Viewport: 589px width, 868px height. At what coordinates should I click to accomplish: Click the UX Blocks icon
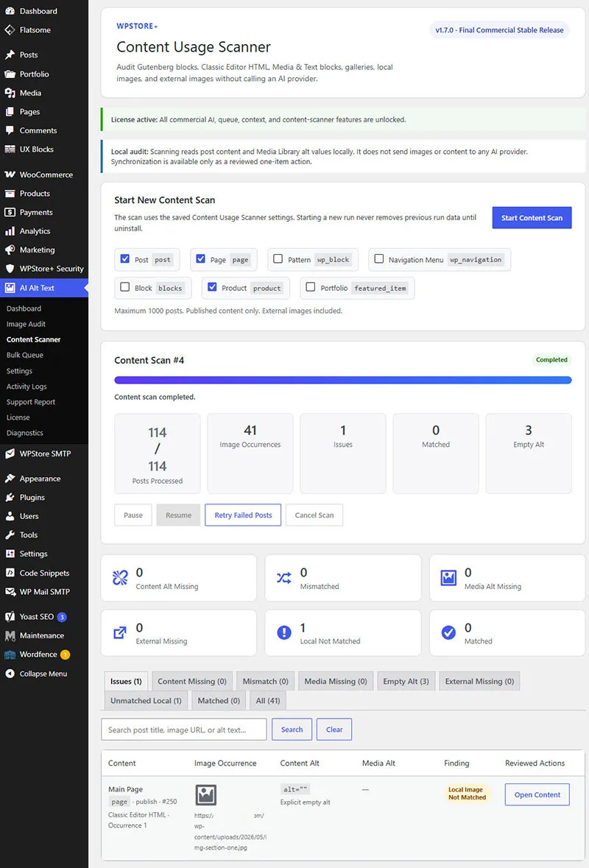pyautogui.click(x=10, y=149)
